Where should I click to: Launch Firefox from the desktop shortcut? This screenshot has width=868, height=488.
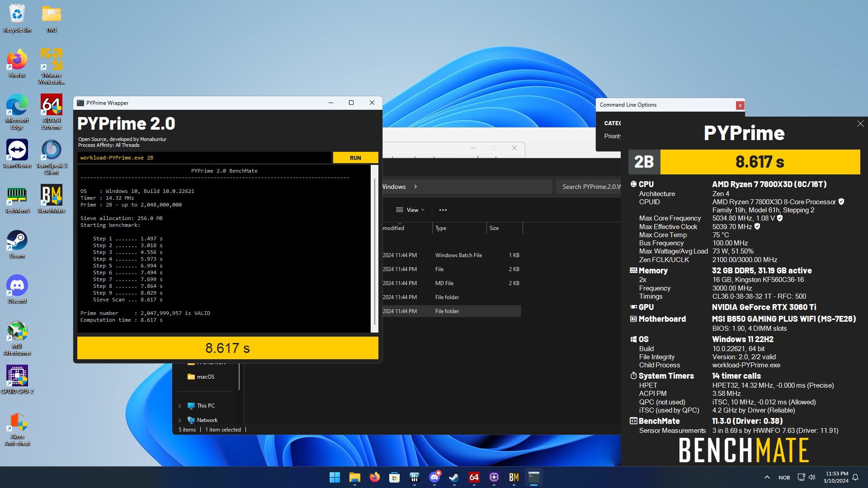[x=17, y=63]
